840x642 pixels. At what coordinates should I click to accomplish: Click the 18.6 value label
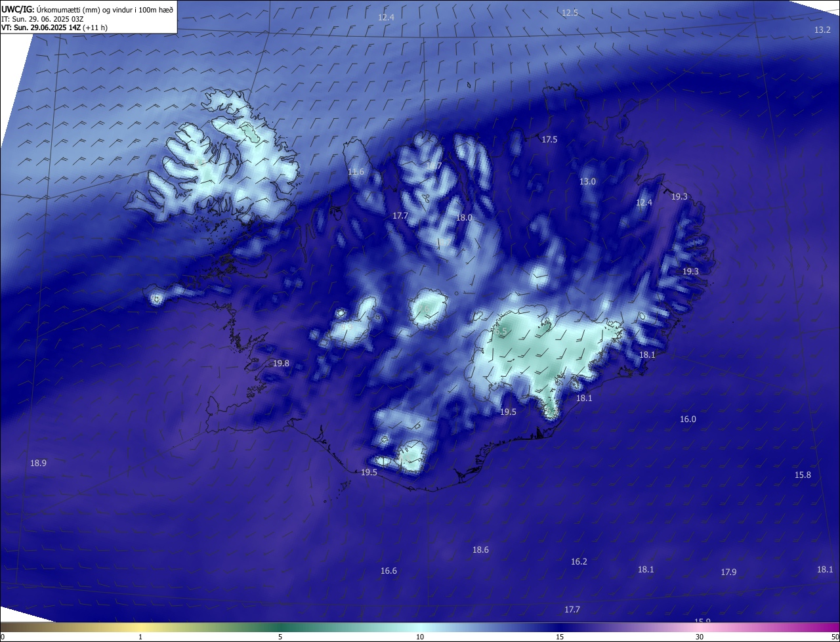tap(480, 550)
